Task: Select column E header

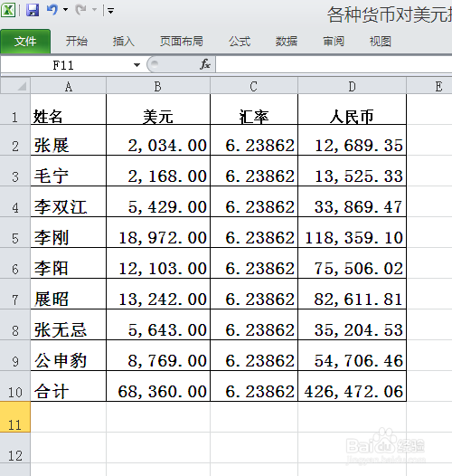Action: pos(429,86)
